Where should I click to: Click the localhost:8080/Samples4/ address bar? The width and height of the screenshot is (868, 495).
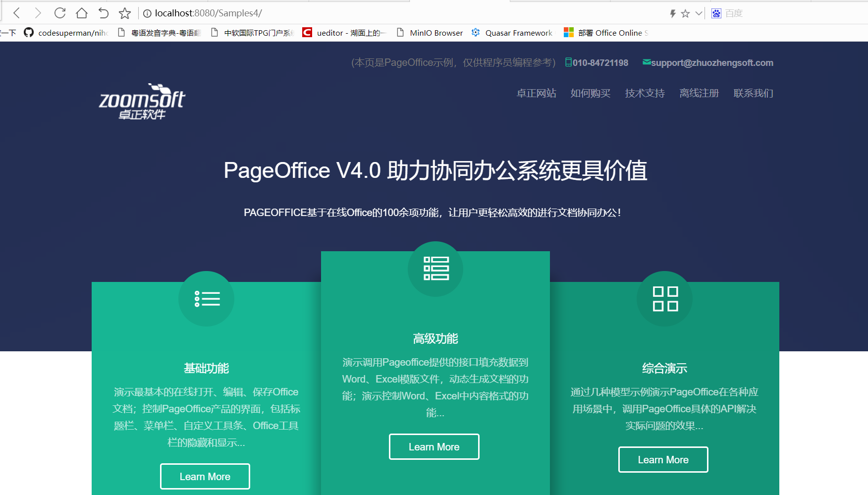(x=208, y=13)
